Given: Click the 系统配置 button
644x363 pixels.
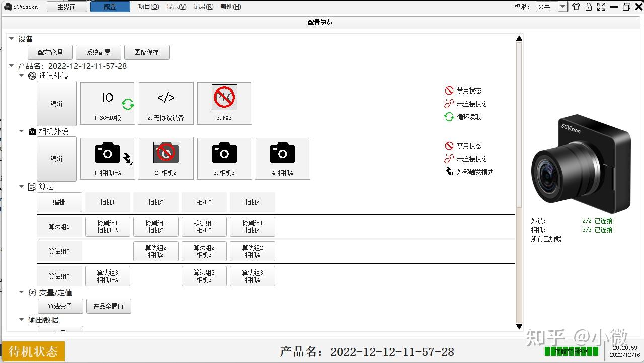Looking at the screenshot, I should [x=98, y=52].
